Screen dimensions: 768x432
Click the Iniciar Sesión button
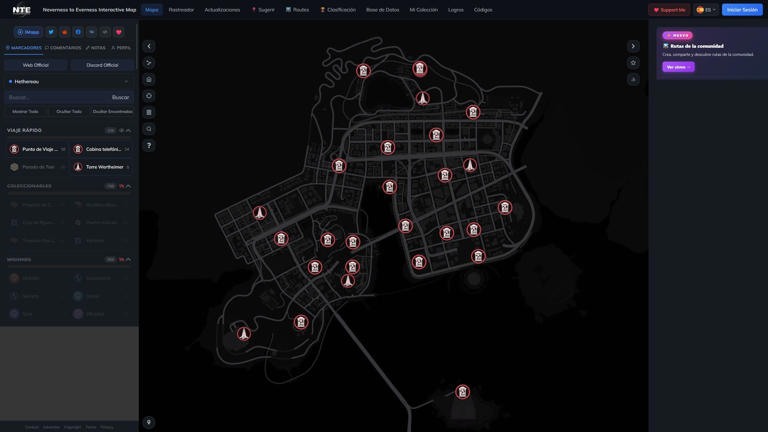click(x=742, y=10)
